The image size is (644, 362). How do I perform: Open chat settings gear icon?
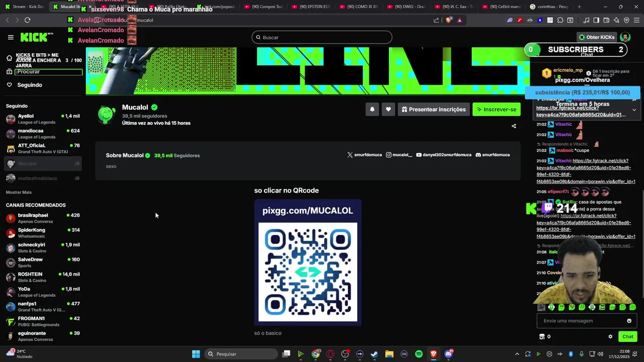pyautogui.click(x=610, y=337)
